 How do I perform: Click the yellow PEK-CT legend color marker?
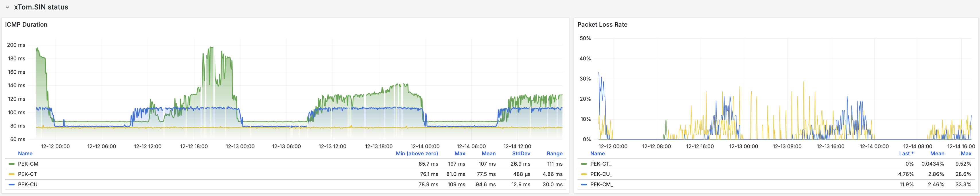tap(11, 174)
